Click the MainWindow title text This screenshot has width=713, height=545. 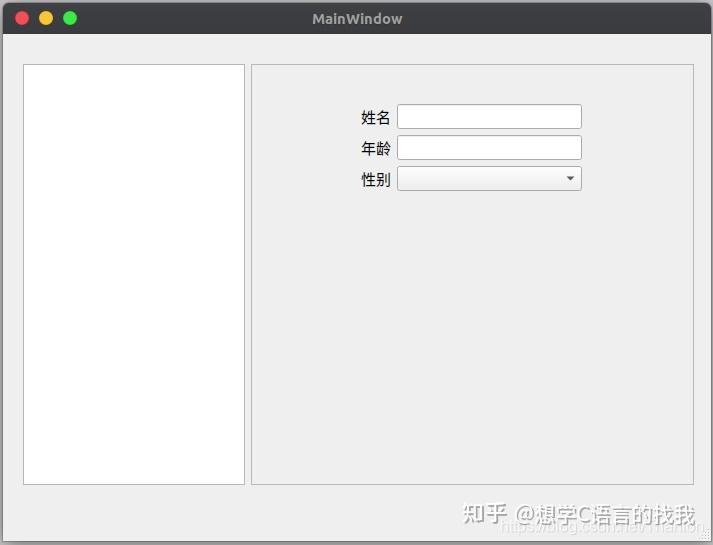pyautogui.click(x=357, y=19)
